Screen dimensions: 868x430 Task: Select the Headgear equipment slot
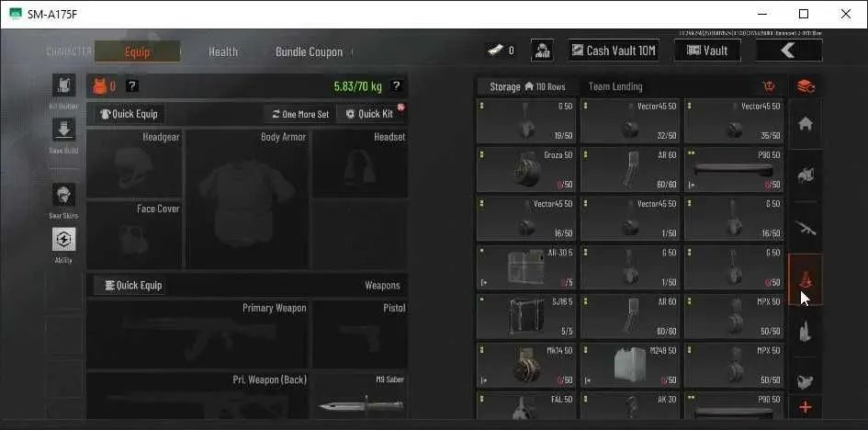(134, 164)
